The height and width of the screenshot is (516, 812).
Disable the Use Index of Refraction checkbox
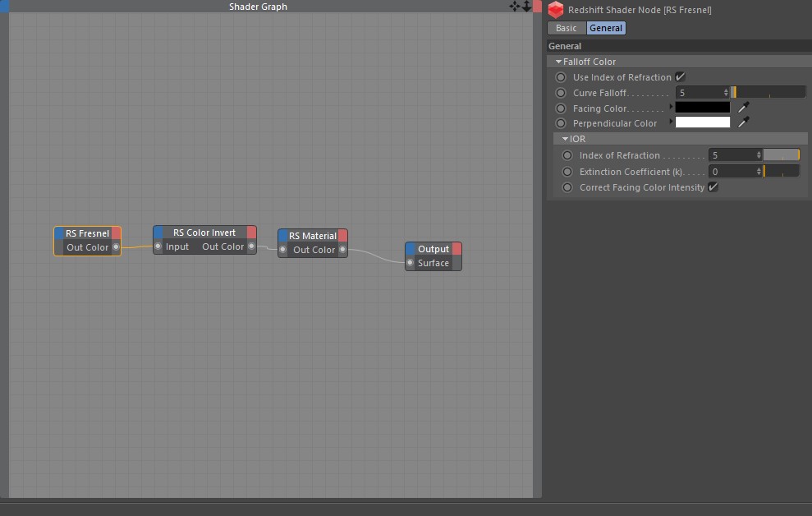tap(681, 76)
